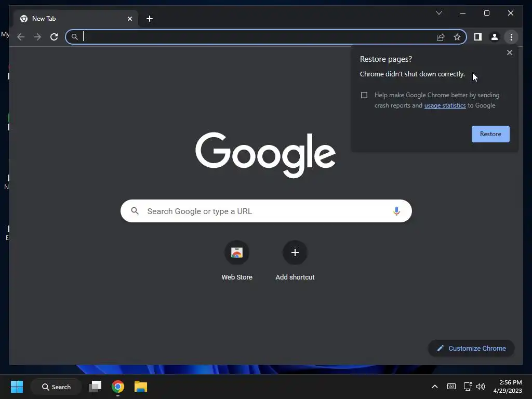Reload the current page
The width and height of the screenshot is (532, 399).
54,37
